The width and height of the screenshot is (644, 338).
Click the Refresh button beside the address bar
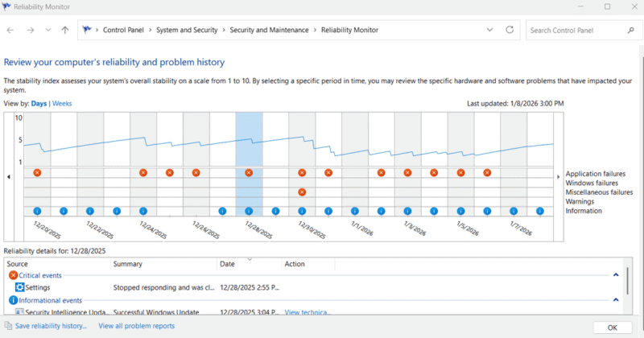tap(510, 30)
